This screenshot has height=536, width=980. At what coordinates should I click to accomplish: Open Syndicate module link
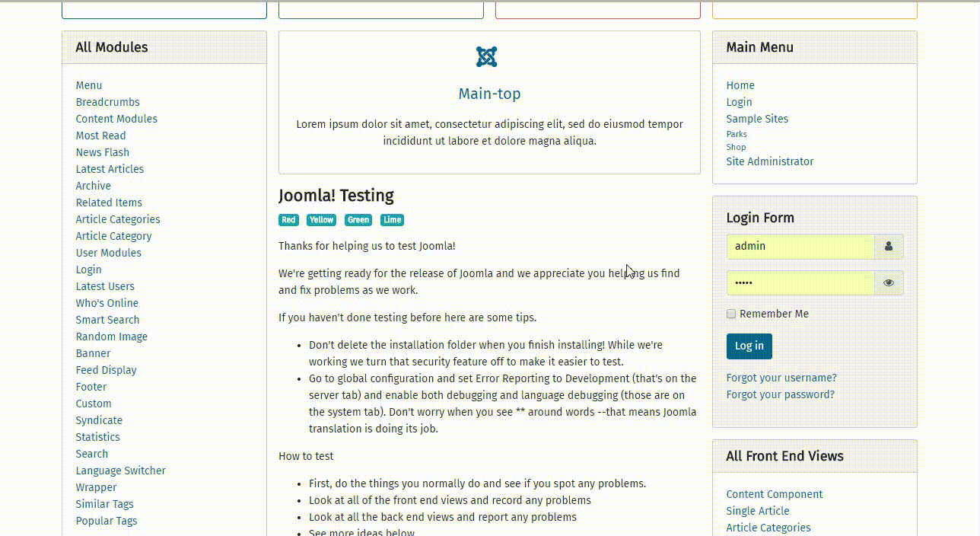point(99,420)
